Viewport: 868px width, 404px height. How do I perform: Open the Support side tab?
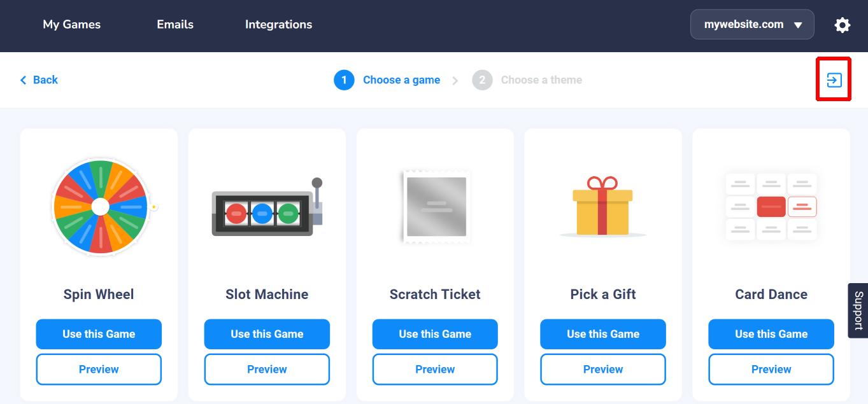[x=858, y=310]
